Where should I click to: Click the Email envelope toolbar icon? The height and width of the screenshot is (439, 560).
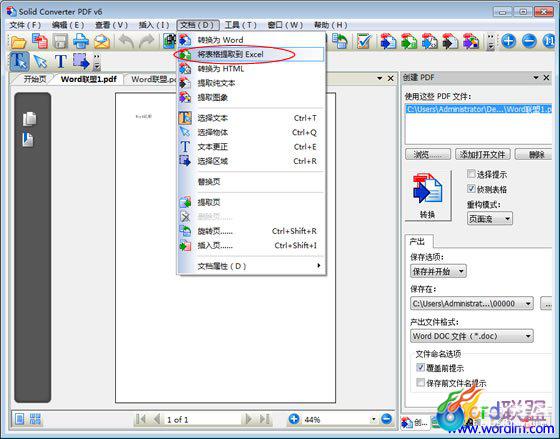102,41
